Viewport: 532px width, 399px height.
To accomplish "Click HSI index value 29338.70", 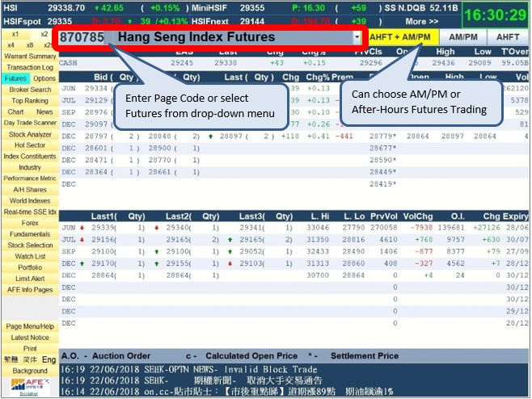I will 66,8.
